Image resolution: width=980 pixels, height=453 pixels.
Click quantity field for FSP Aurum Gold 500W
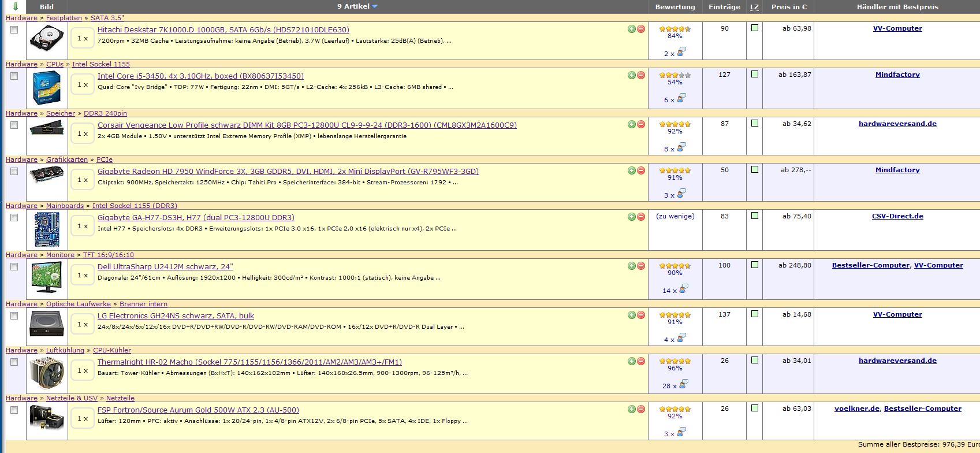tap(83, 418)
